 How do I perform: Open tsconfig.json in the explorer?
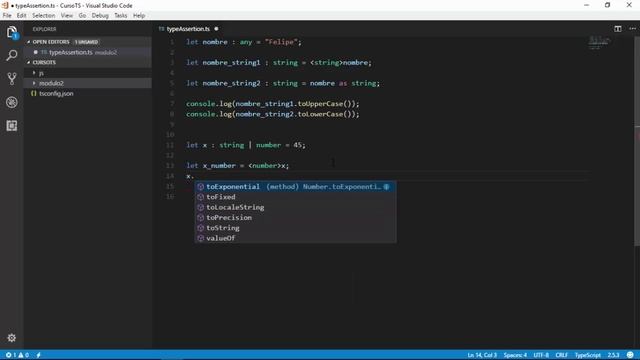88,93
